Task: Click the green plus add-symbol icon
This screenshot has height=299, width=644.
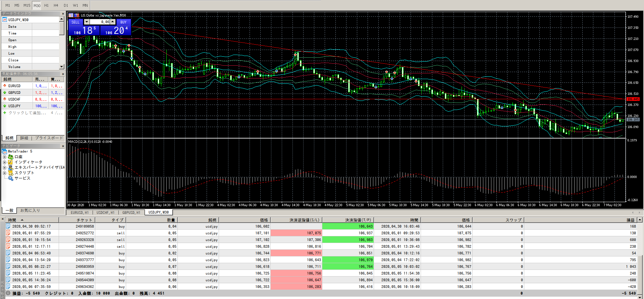Action: coord(5,113)
